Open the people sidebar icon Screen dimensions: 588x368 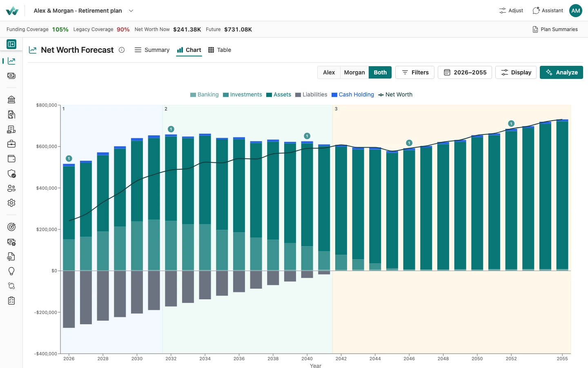(11, 188)
